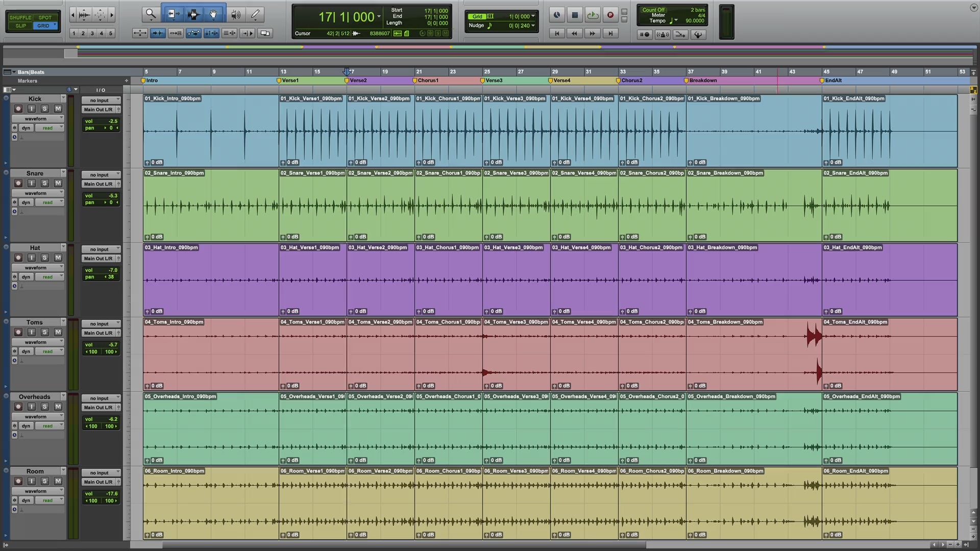Viewport: 980px width, 551px height.
Task: Switch to Shuffle edit mode
Action: [x=20, y=17]
